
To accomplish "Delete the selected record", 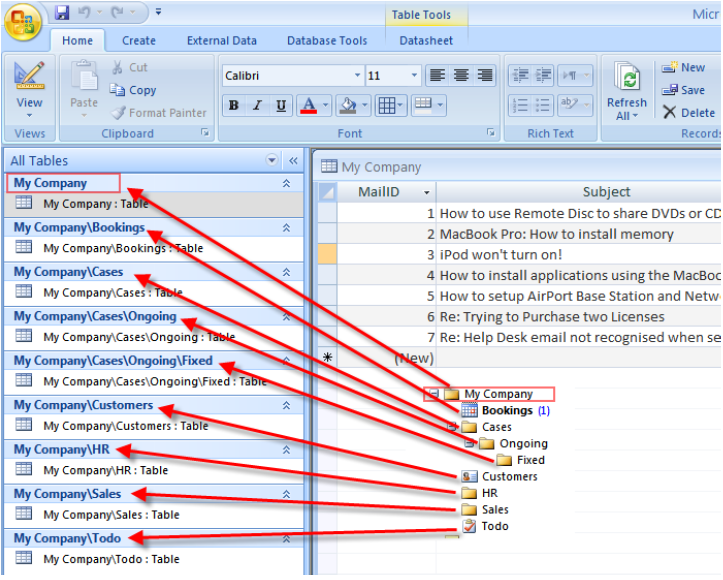I will pos(688,112).
